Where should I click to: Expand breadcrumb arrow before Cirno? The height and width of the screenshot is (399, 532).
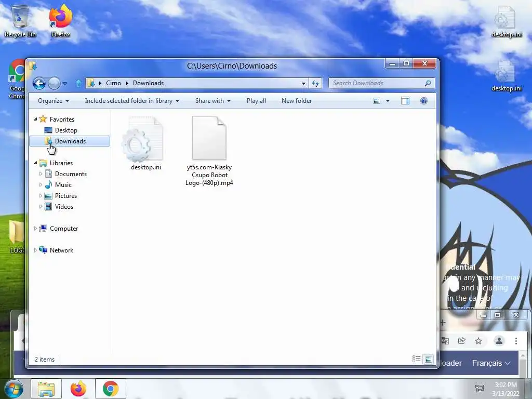(x=100, y=83)
